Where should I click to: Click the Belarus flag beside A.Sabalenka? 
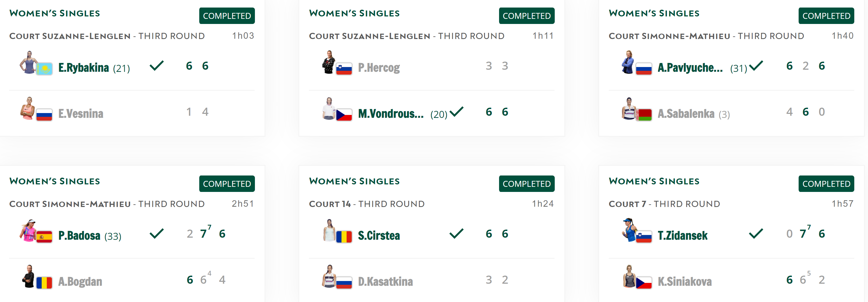point(643,115)
